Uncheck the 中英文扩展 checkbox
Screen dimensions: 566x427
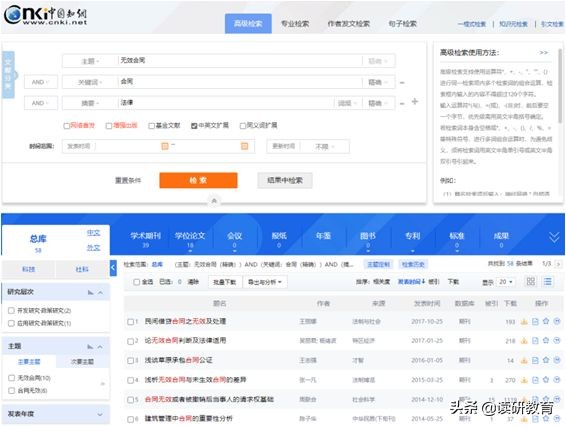[x=194, y=126]
